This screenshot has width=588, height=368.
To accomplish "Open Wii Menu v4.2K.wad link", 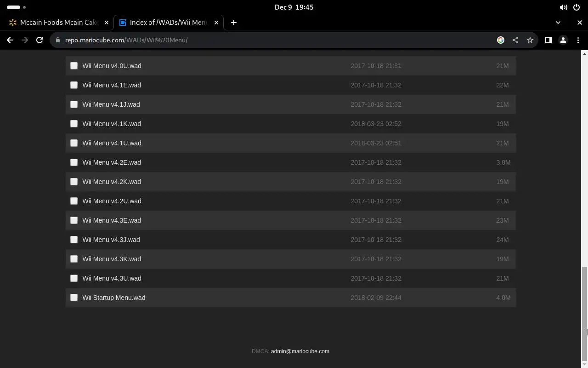I will pyautogui.click(x=112, y=182).
